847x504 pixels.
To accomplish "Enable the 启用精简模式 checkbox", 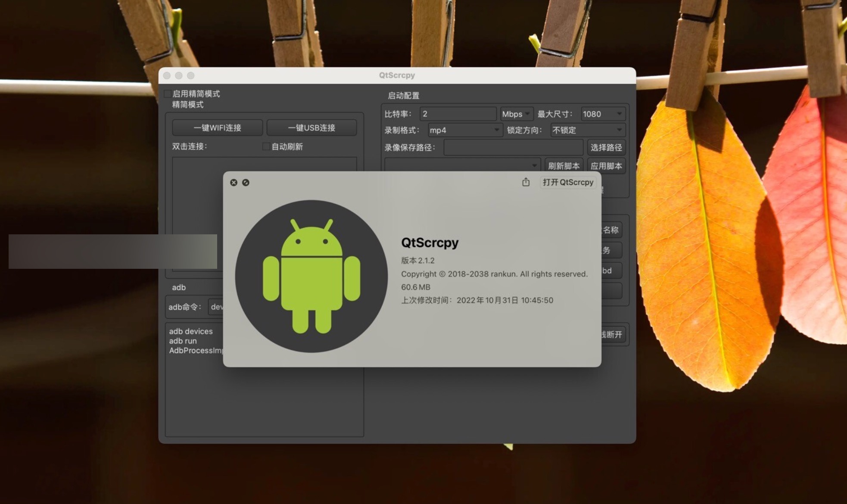I will point(168,93).
